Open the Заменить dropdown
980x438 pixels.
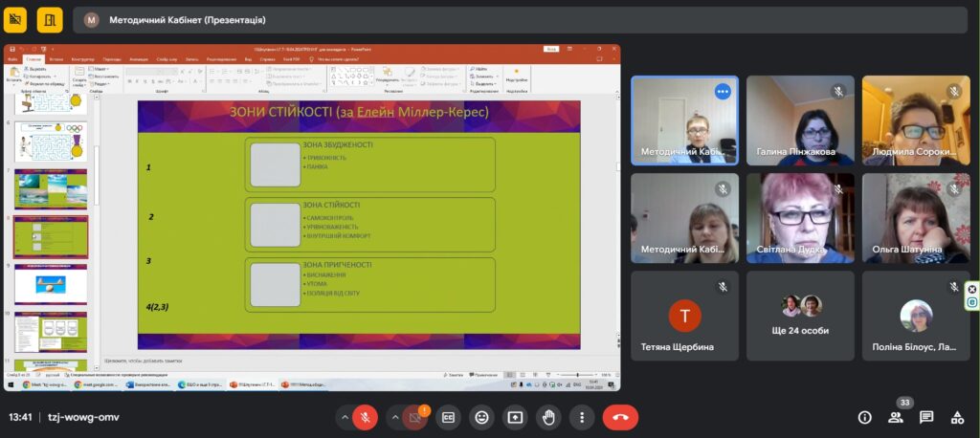[484, 77]
